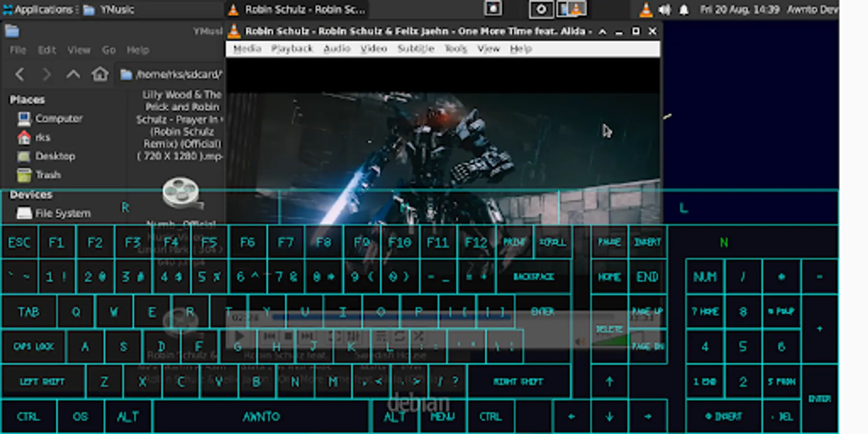Tap the numpad minus key
Screen dimensions: 868x434
tap(820, 277)
